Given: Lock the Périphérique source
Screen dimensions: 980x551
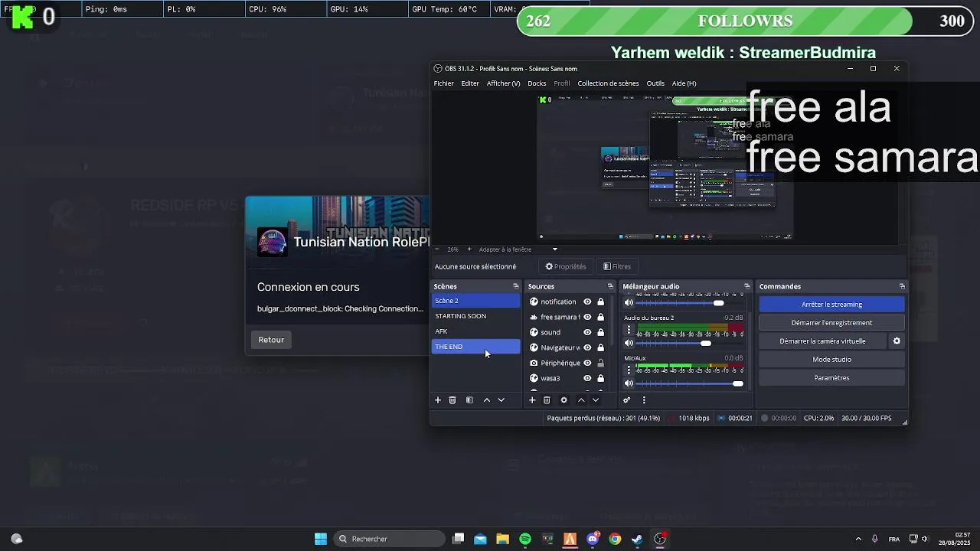Looking at the screenshot, I should [600, 363].
